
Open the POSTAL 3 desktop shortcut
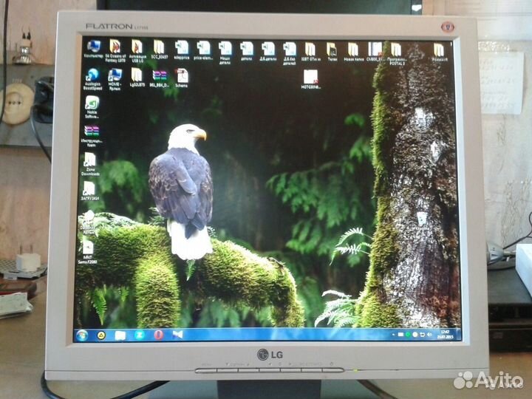[396, 49]
